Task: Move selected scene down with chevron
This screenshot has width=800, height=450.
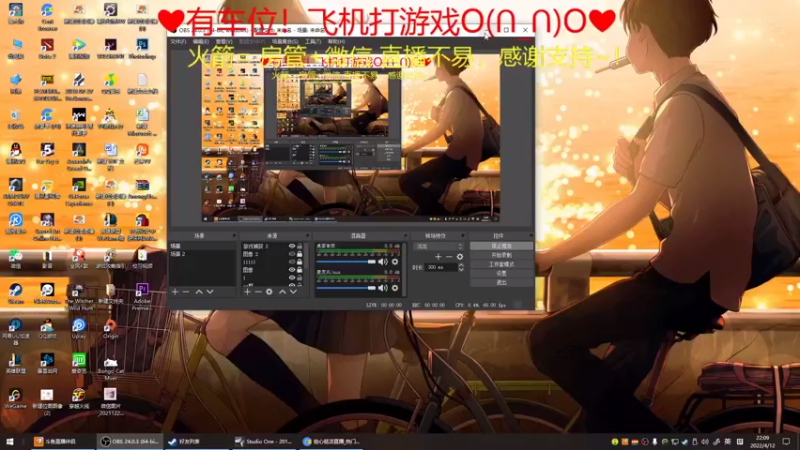Action: coord(210,292)
